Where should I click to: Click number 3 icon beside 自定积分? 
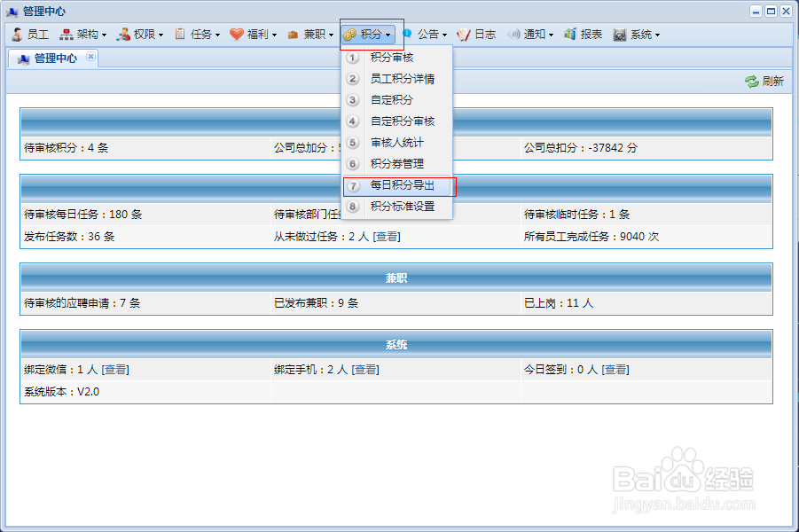353,100
